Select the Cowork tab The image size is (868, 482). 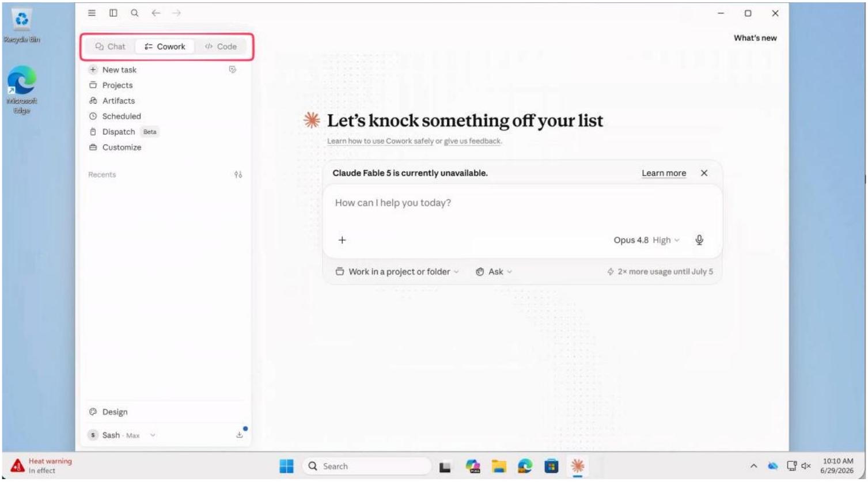point(165,47)
